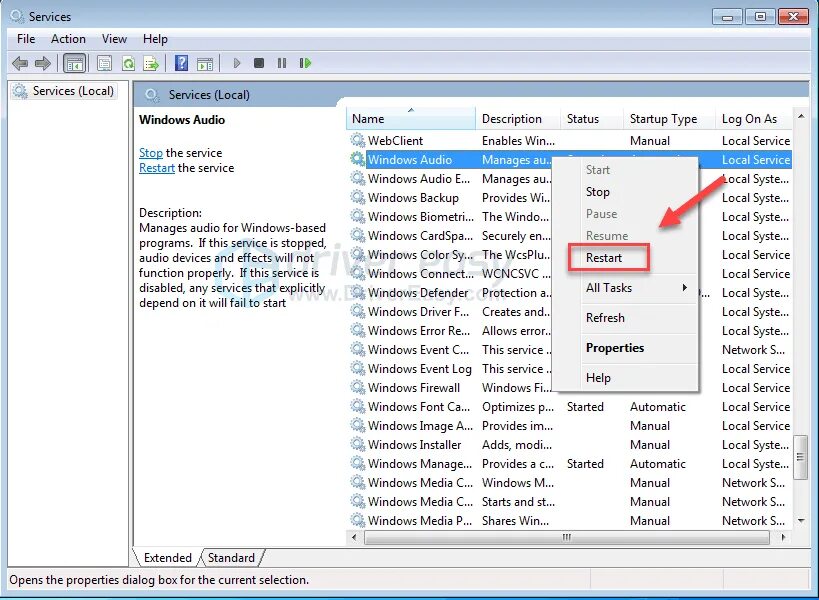Open the View menu
This screenshot has height=600, width=819.
(x=114, y=39)
